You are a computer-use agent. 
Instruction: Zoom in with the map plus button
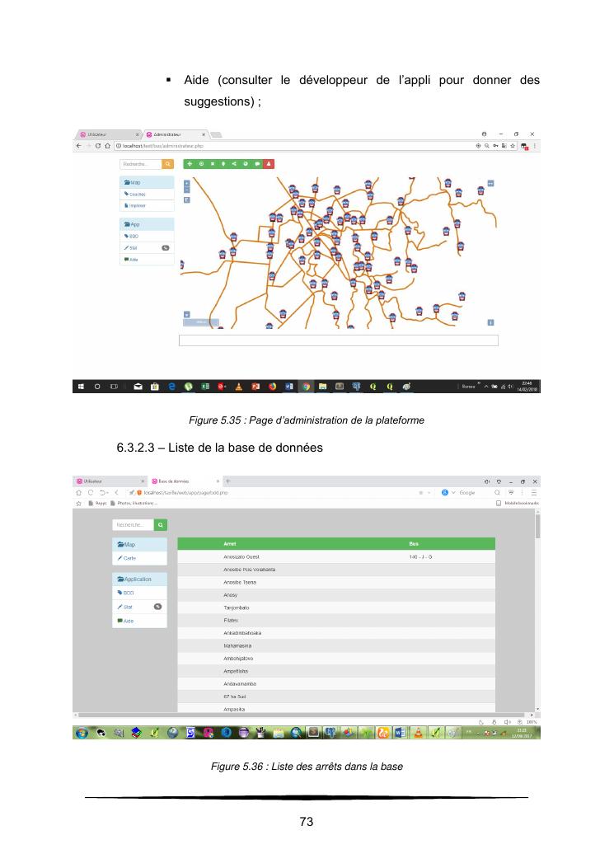(x=186, y=183)
